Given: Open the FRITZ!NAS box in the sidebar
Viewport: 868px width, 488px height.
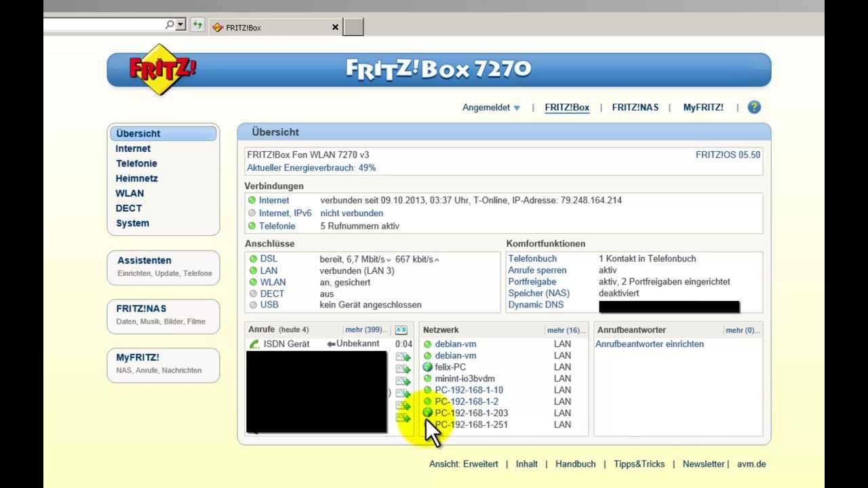Looking at the screenshot, I should click(x=163, y=315).
